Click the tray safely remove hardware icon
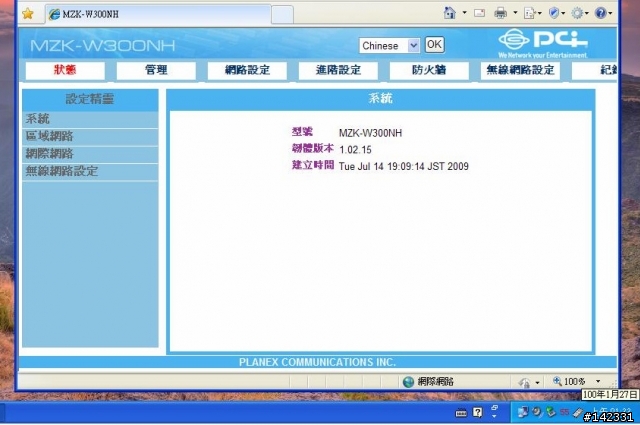This screenshot has width=640, height=425. 551,412
